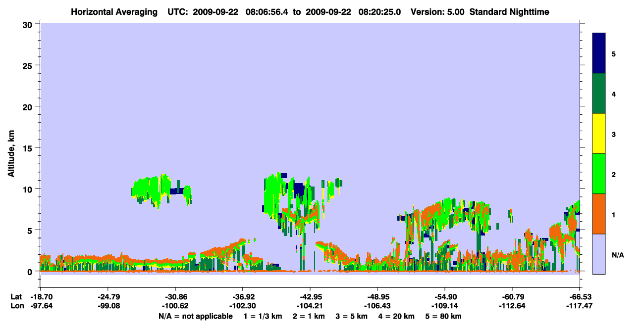Click the y-axis tick label 0
This screenshot has height=330, width=644.
[30, 272]
